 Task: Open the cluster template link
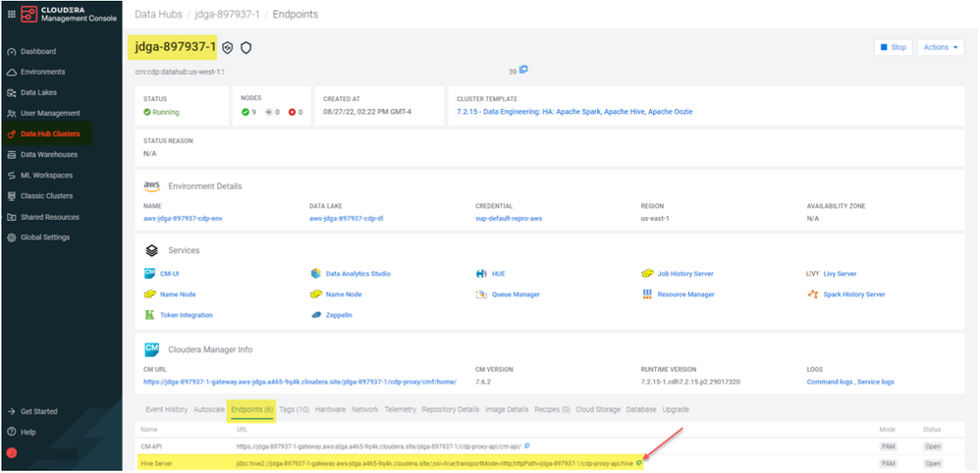[x=574, y=112]
